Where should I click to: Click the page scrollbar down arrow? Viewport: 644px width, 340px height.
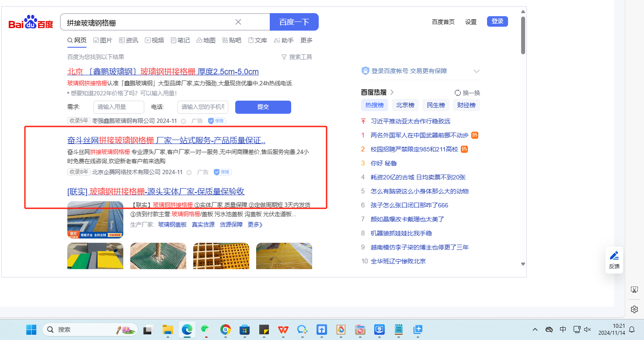pyautogui.click(x=523, y=264)
